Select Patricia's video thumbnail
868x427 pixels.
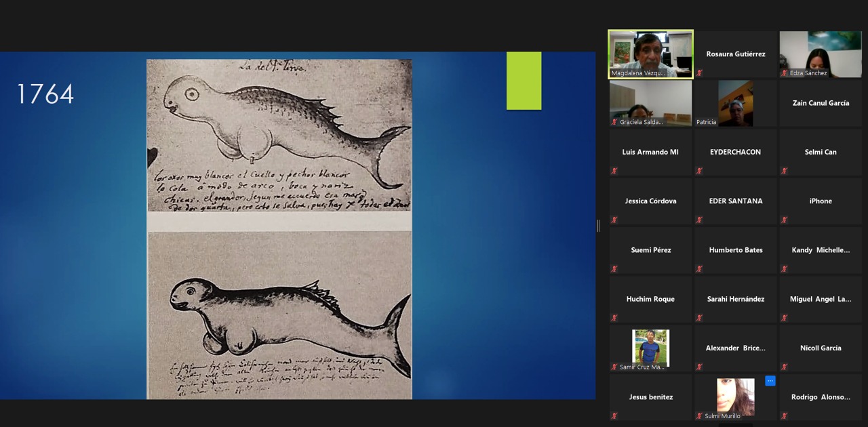click(x=735, y=102)
